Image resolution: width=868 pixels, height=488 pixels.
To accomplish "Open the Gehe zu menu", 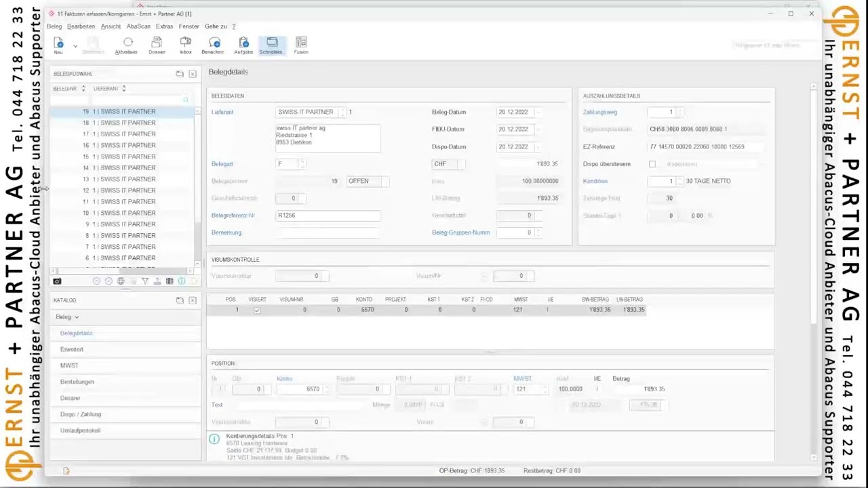I will coord(216,26).
